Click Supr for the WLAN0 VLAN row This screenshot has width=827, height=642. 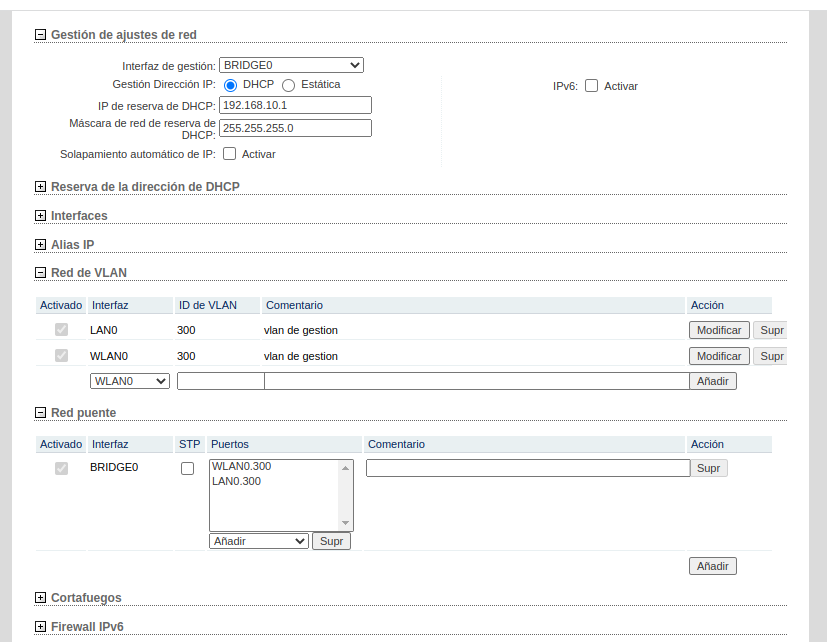point(772,356)
